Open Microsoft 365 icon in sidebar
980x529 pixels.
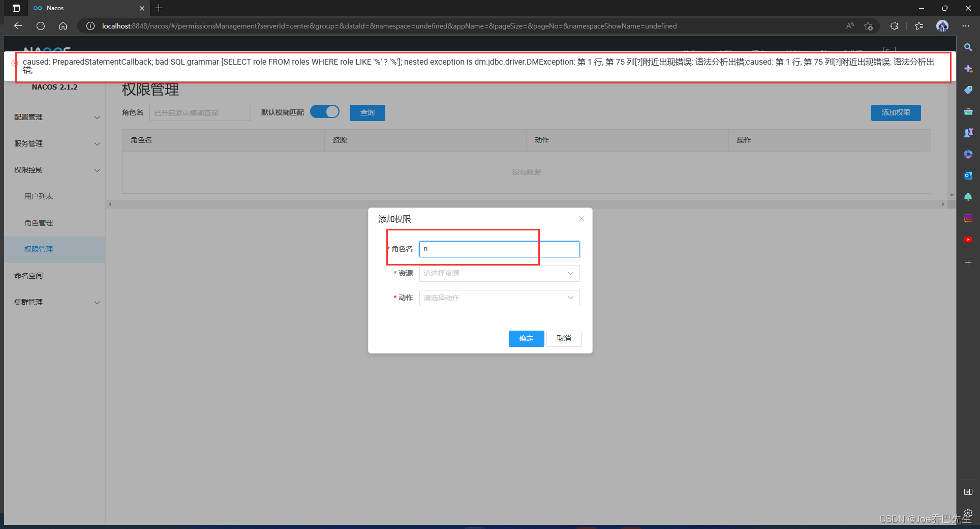[x=968, y=154]
